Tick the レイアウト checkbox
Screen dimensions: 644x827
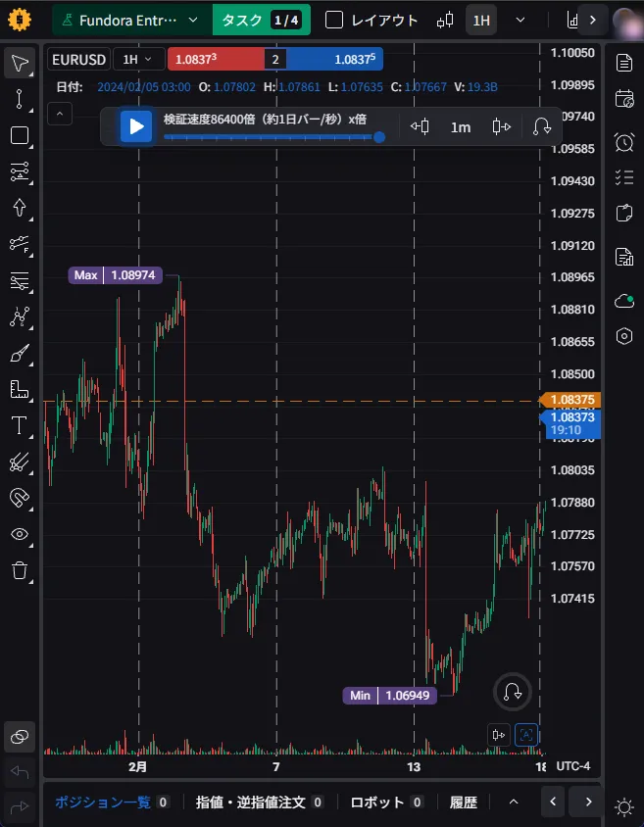334,20
